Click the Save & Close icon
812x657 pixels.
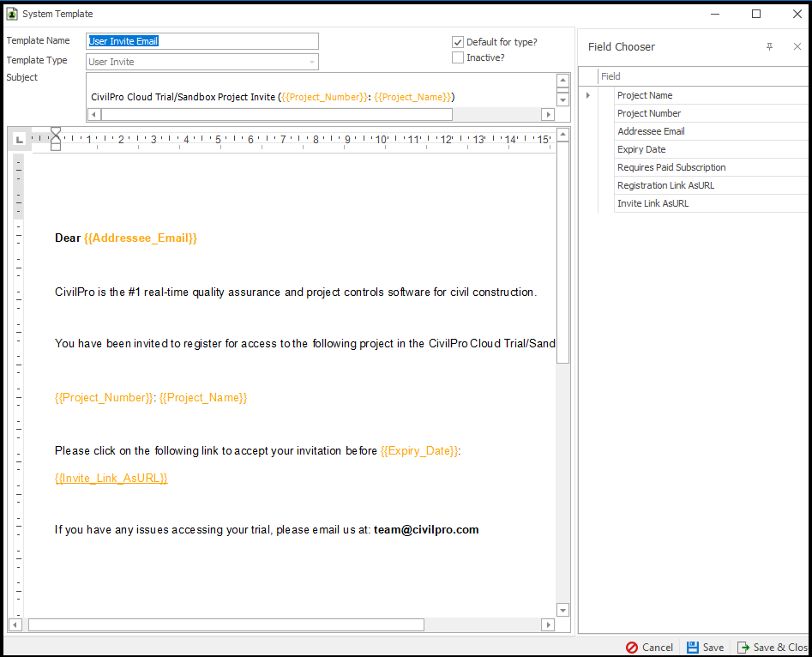pos(743,648)
